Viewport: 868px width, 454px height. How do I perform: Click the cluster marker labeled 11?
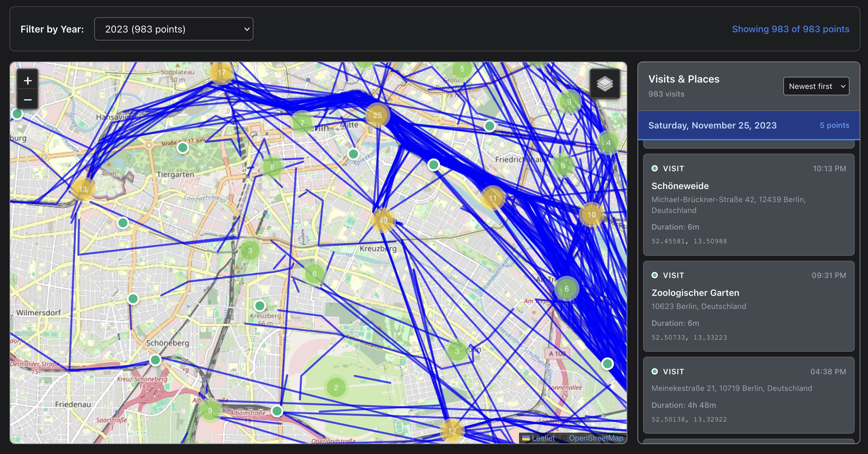tap(493, 198)
